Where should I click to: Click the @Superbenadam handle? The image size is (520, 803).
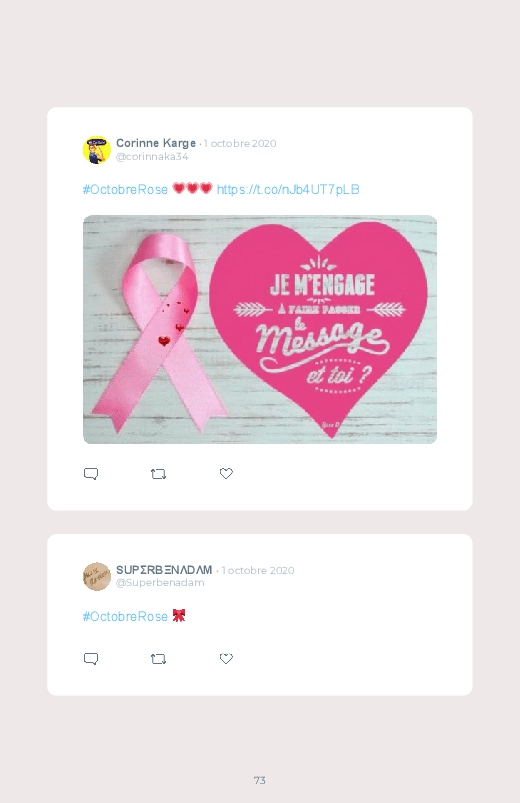pos(160,583)
